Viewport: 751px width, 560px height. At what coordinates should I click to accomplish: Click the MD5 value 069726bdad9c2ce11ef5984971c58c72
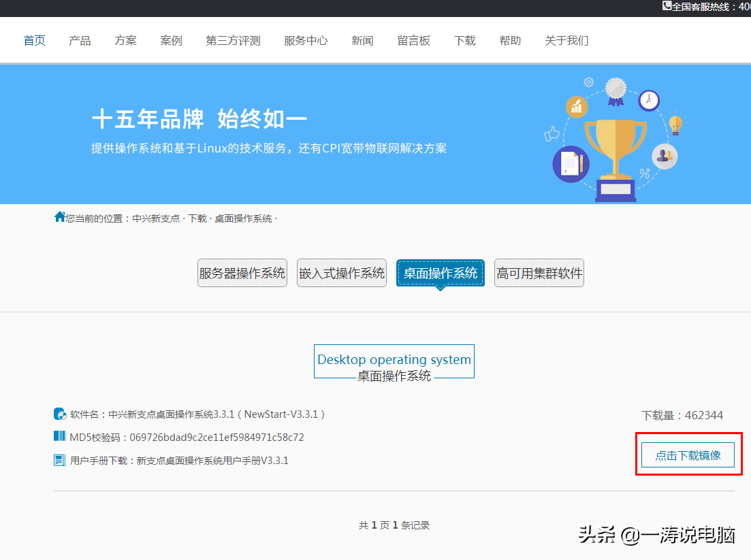(x=217, y=438)
